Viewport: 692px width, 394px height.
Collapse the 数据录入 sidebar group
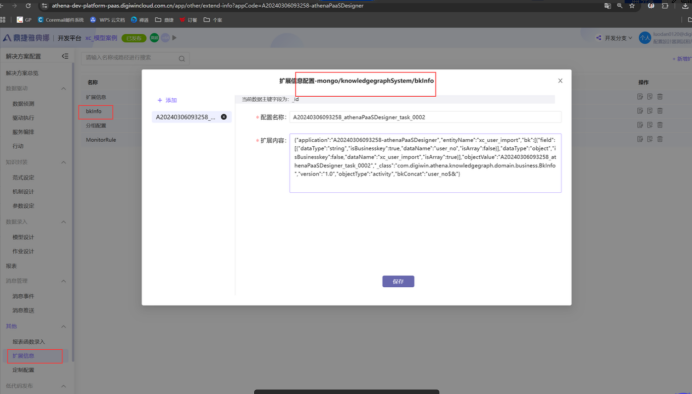[x=64, y=222]
